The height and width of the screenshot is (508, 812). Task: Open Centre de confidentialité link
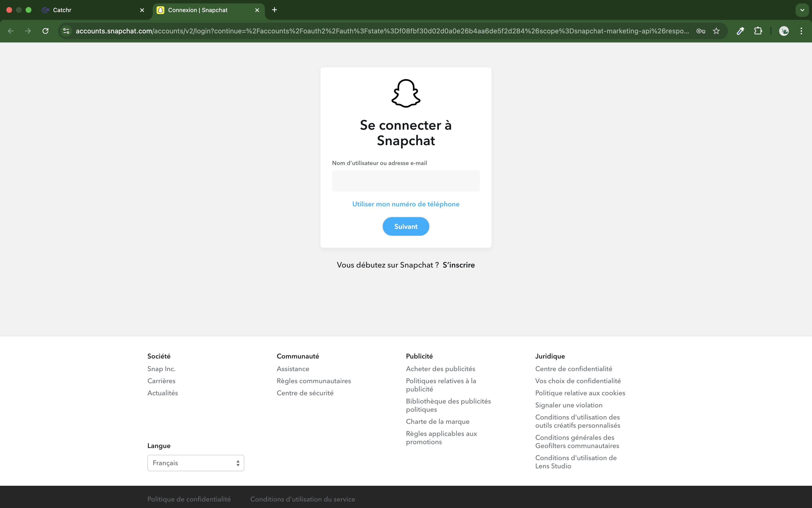coord(574,369)
